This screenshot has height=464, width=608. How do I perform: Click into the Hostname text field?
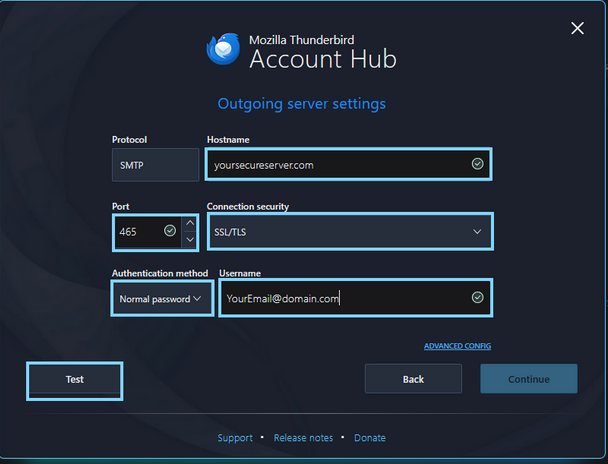pos(335,165)
